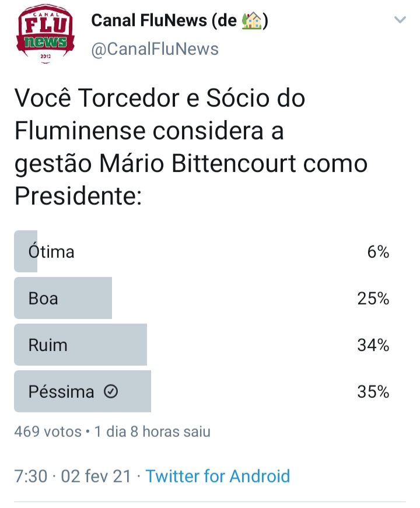Select the Ruim poll option

(x=202, y=345)
